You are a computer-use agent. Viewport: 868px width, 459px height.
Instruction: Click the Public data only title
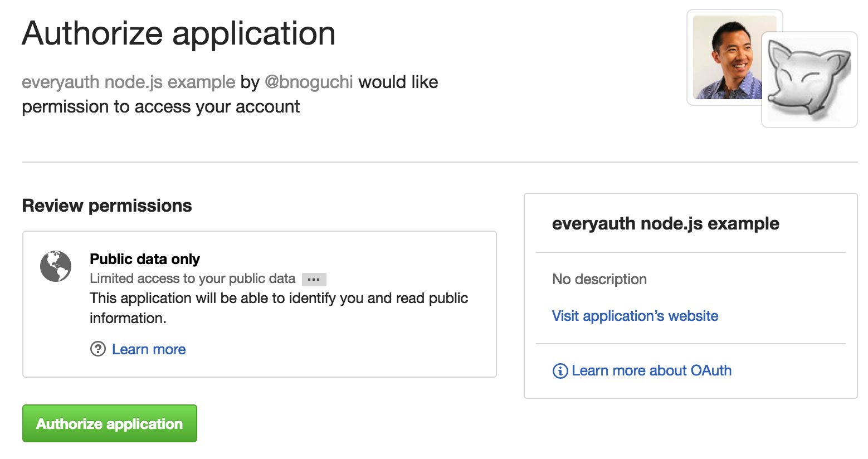pyautogui.click(x=145, y=259)
